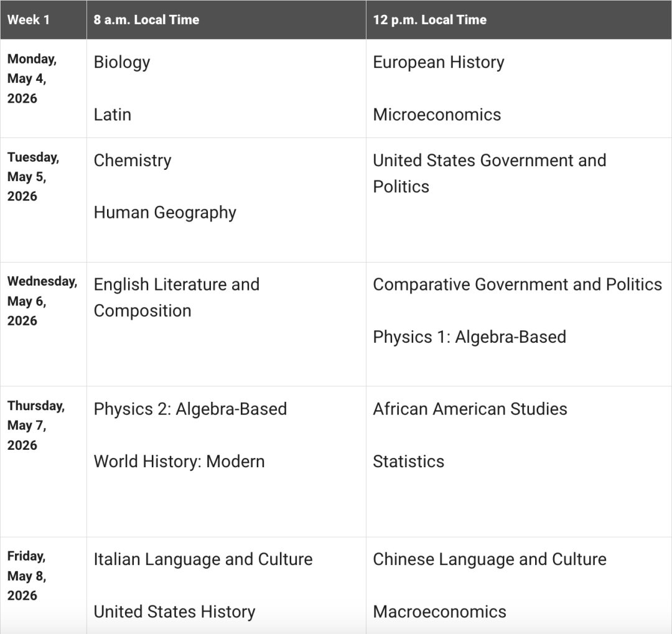Select World History: Modern entry
This screenshot has height=634, width=672.
pyautogui.click(x=179, y=462)
